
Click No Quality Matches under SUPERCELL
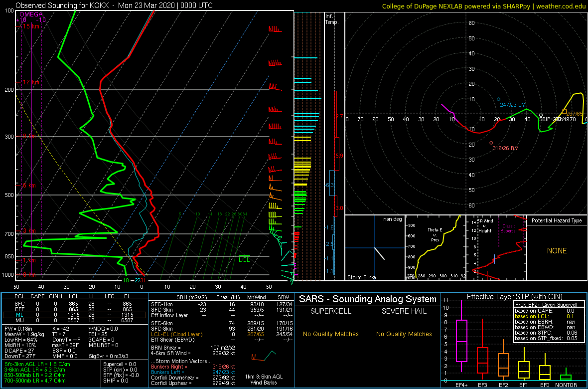tap(331, 334)
